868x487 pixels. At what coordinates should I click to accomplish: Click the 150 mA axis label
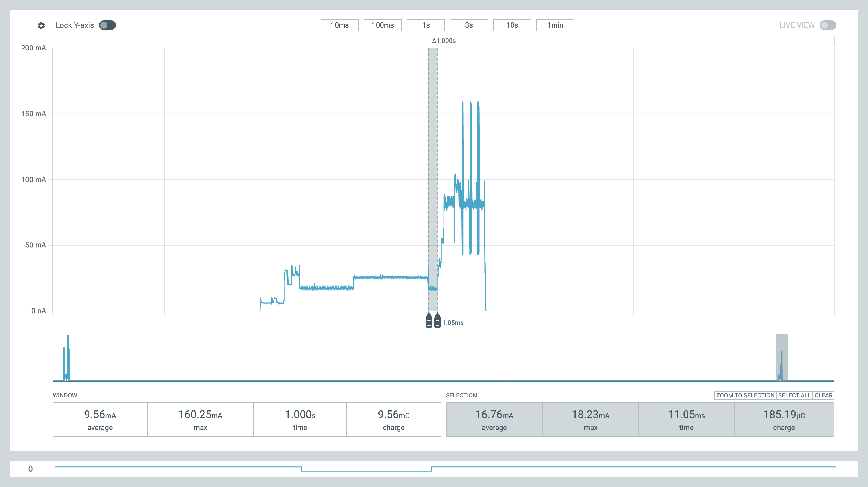point(34,114)
